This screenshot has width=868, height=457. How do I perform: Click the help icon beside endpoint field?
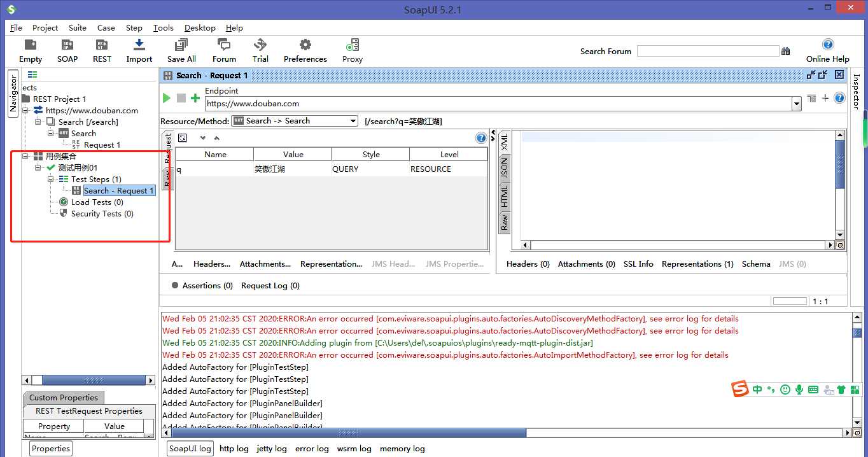click(839, 98)
